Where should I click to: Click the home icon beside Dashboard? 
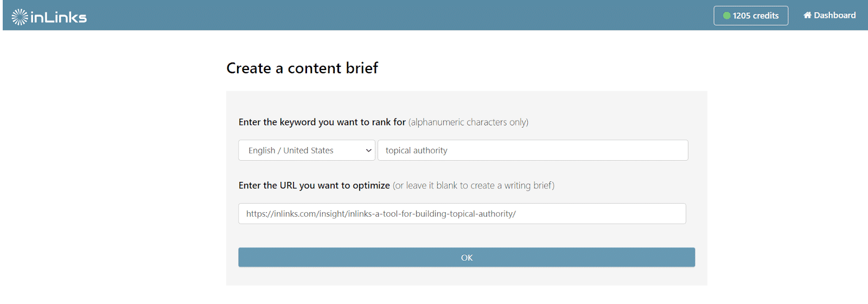pyautogui.click(x=807, y=15)
